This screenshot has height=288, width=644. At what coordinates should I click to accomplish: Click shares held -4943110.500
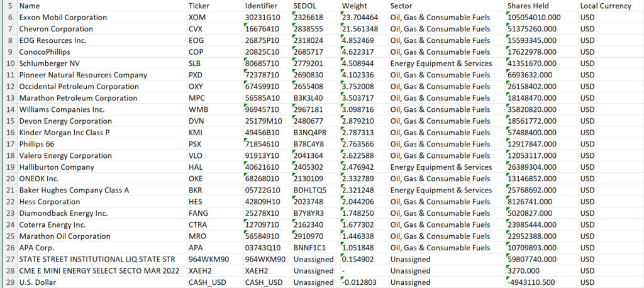pyautogui.click(x=542, y=282)
